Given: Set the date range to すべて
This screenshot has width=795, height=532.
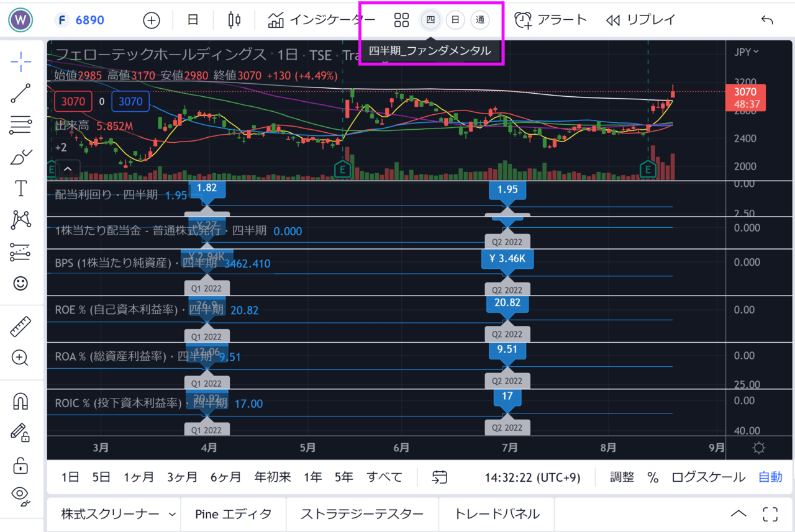Looking at the screenshot, I should coord(384,477).
